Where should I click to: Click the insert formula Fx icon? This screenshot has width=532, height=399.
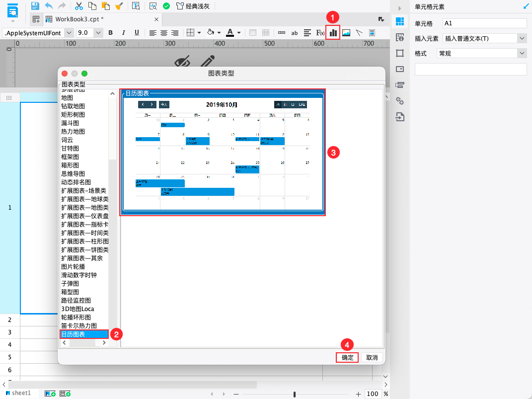[x=320, y=33]
